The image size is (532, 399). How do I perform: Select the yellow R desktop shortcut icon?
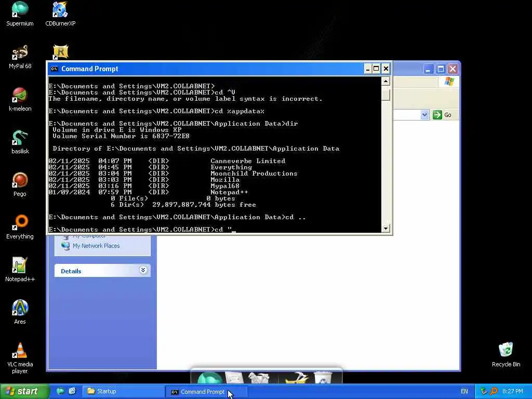pyautogui.click(x=60, y=52)
